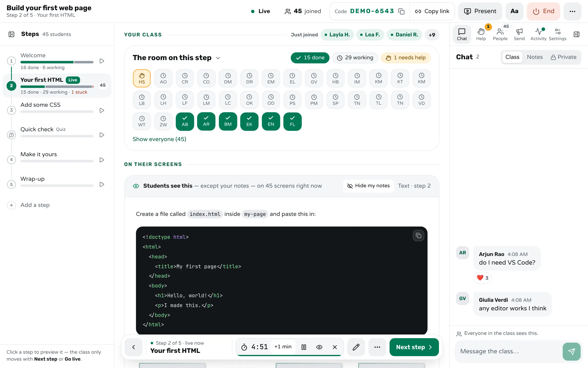The width and height of the screenshot is (588, 368).
Task: Collapse the right side panel
Action: 576,34
